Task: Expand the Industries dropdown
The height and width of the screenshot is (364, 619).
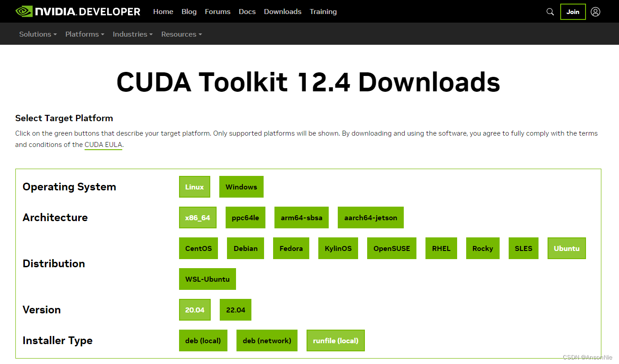Action: pyautogui.click(x=132, y=34)
